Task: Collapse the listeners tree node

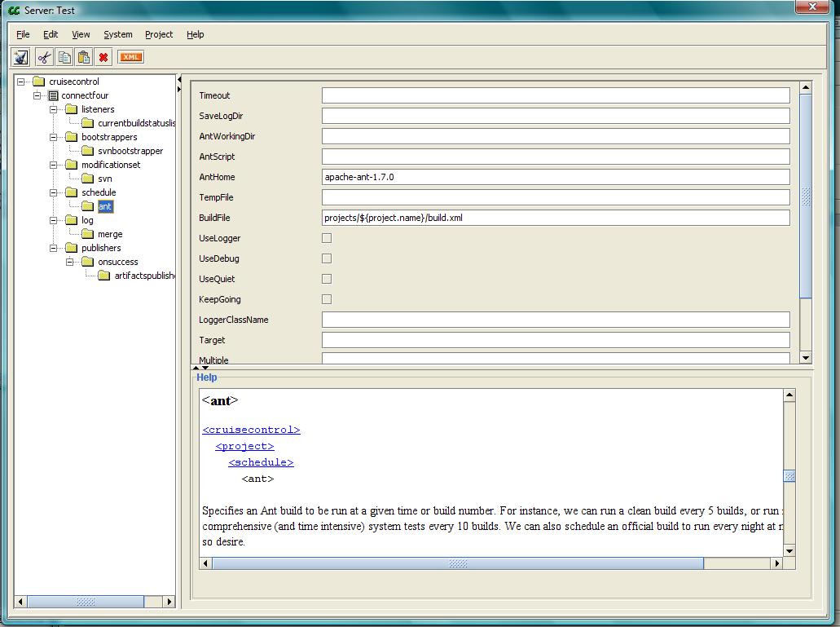Action: click(54, 109)
